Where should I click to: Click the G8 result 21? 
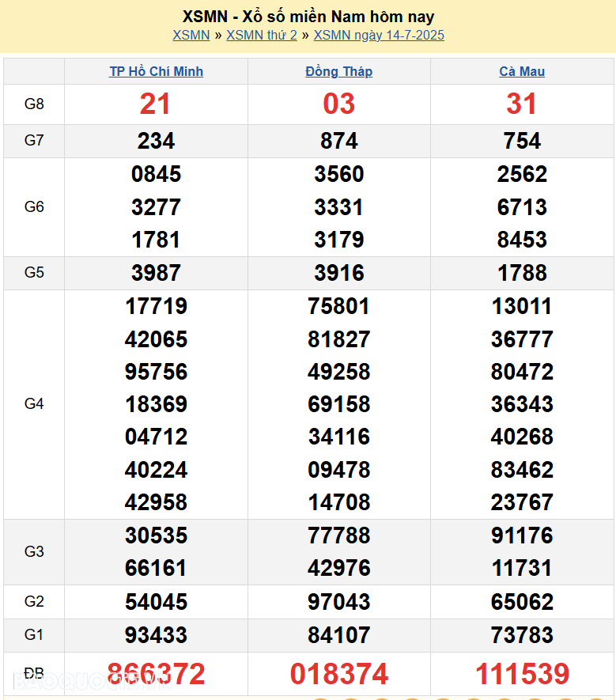click(156, 104)
